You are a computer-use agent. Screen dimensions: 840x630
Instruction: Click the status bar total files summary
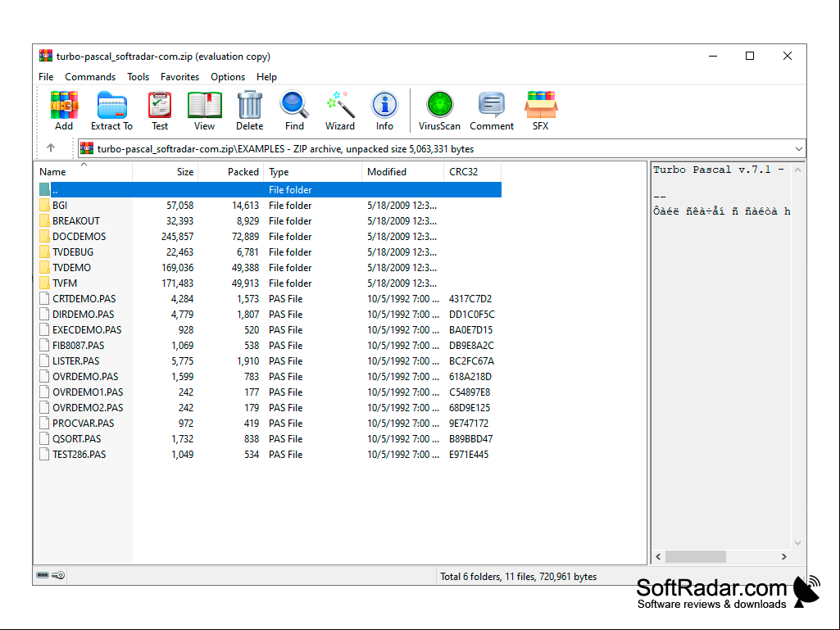coord(518,577)
